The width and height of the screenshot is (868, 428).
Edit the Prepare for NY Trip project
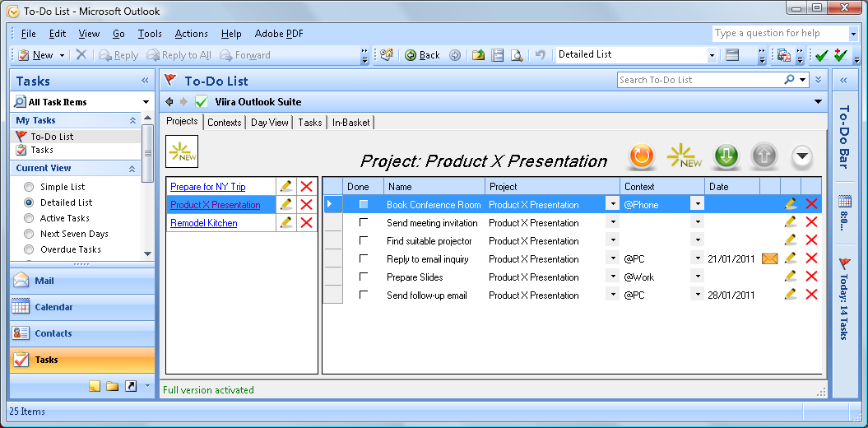286,187
